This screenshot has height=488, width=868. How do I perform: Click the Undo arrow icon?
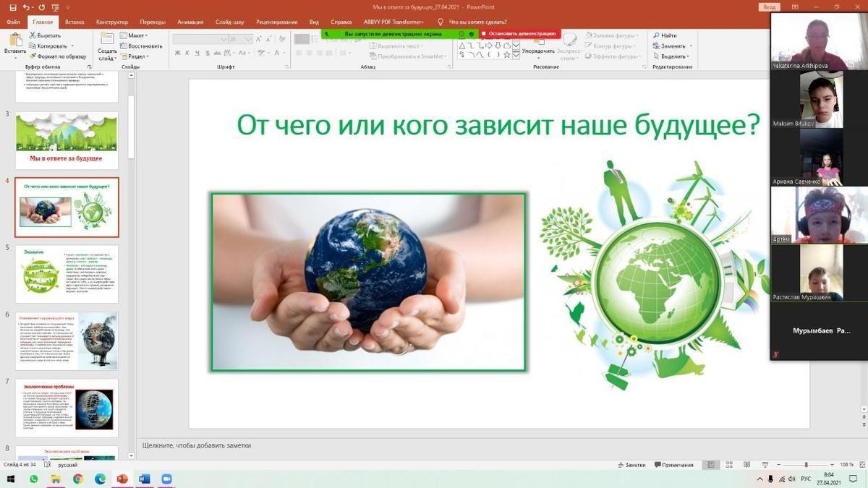click(x=25, y=7)
